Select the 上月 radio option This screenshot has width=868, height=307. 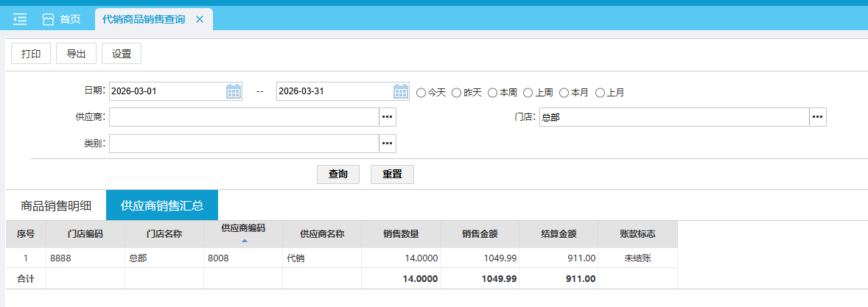click(600, 93)
